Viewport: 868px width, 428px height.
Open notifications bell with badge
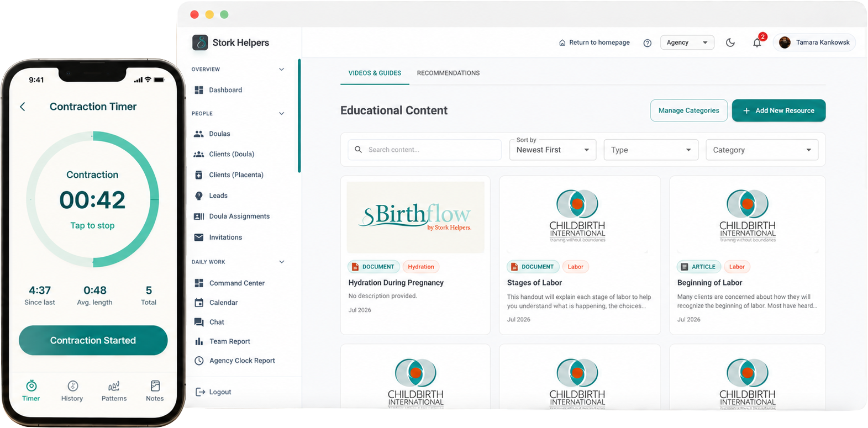758,41
